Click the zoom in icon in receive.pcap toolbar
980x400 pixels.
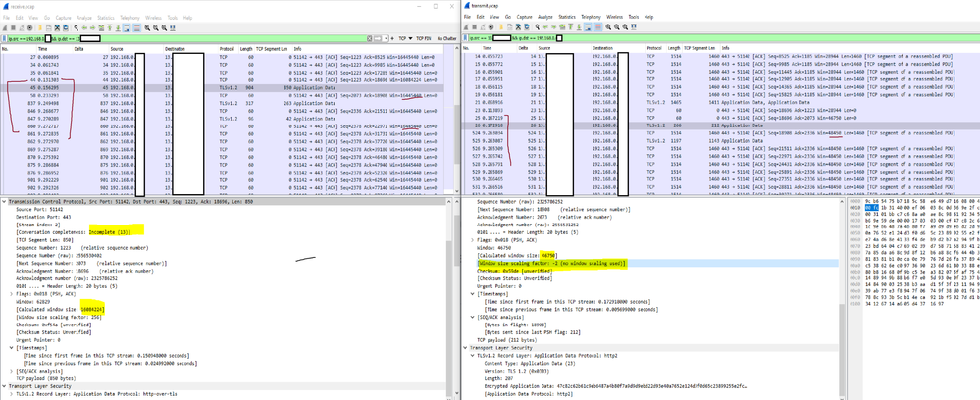coord(147,27)
